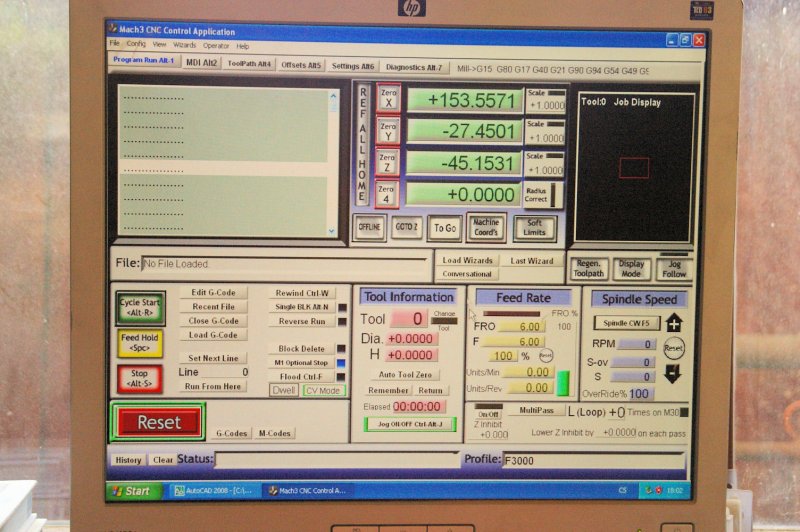
Task: Switch to MDI Alt2 tab
Action: click(201, 62)
